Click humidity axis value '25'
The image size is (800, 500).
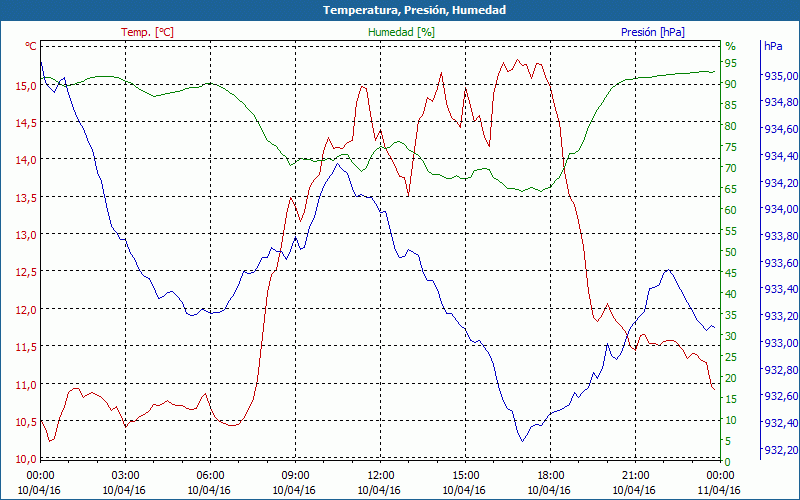tap(731, 357)
